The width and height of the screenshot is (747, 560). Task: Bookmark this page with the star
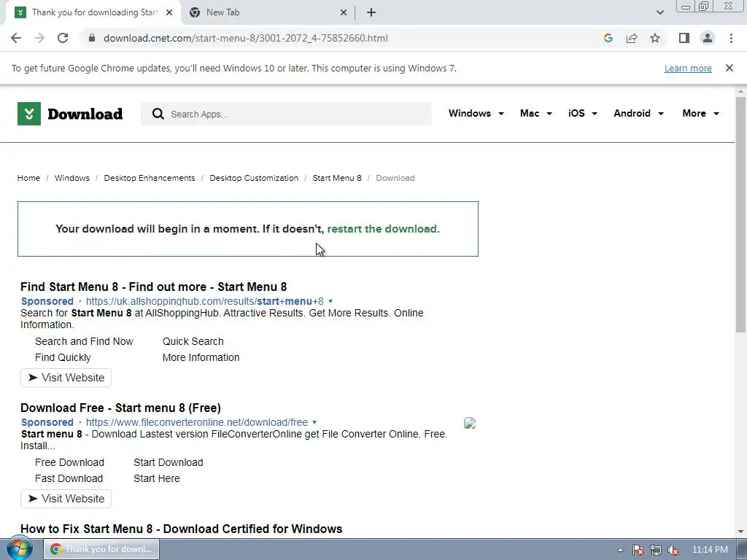coord(655,38)
